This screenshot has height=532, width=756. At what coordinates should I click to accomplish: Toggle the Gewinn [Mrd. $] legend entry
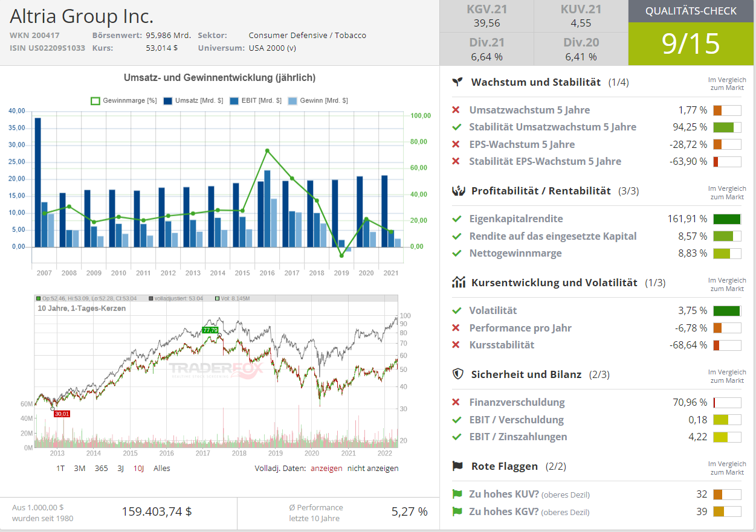[x=318, y=101]
